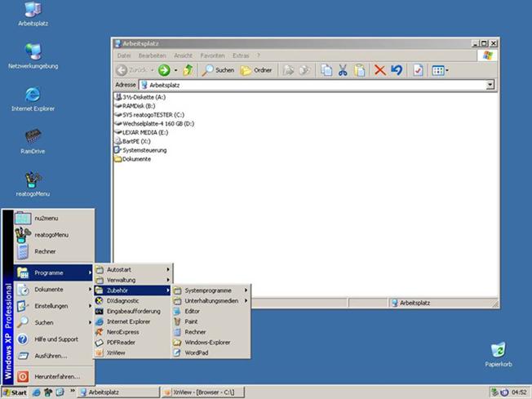Select Wechselplatte-4 160 GB (D:)
Screen dimensions: 532x399
[155, 123]
